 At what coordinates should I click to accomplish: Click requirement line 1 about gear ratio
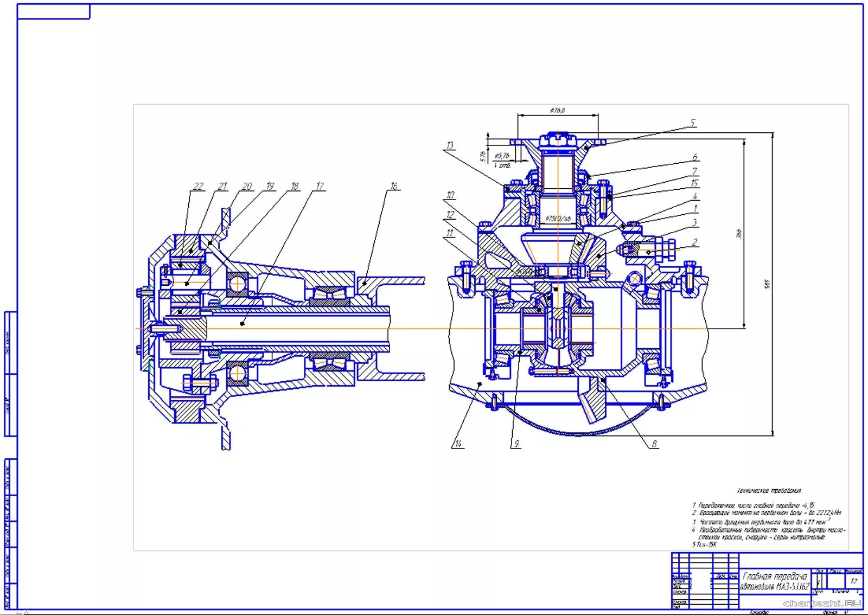[x=754, y=505]
